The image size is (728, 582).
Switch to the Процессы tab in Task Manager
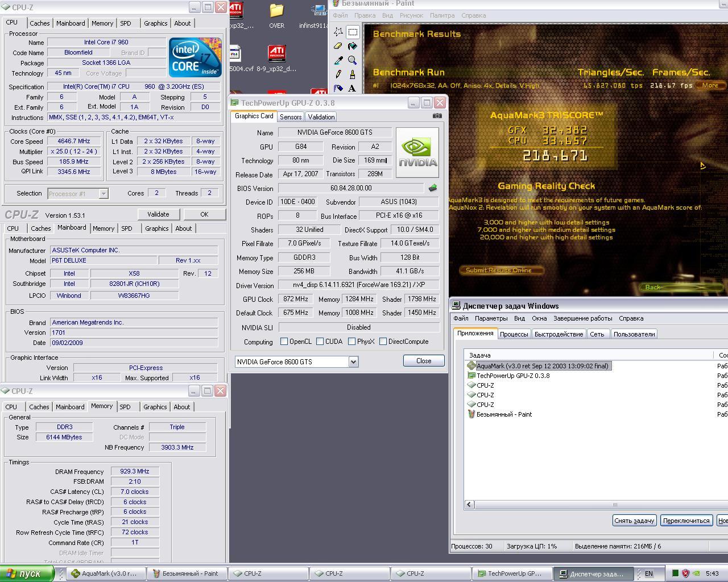pyautogui.click(x=514, y=334)
